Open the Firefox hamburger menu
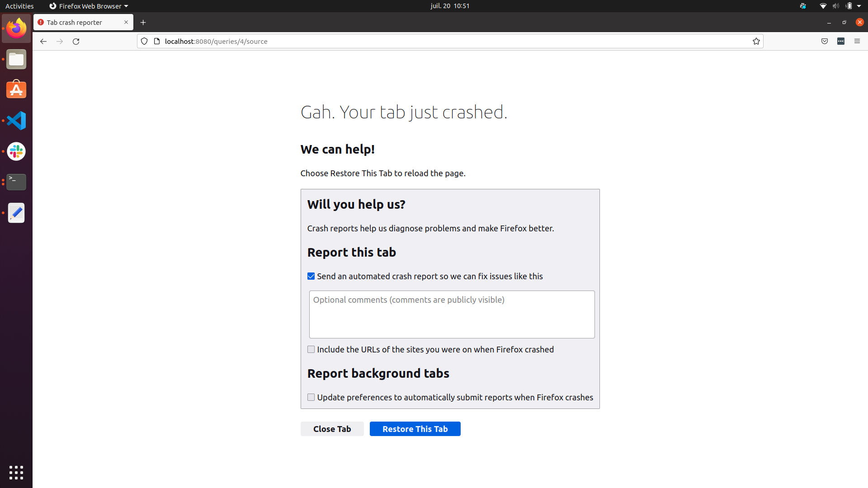 pos(857,41)
